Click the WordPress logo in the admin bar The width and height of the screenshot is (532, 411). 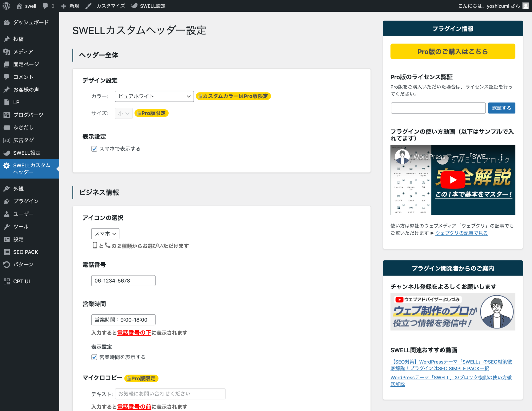[x=6, y=6]
